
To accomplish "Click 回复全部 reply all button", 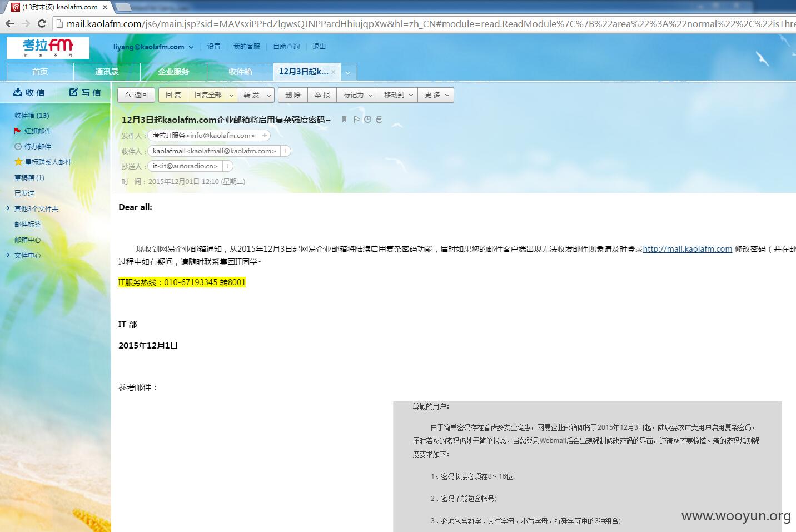I will [207, 95].
